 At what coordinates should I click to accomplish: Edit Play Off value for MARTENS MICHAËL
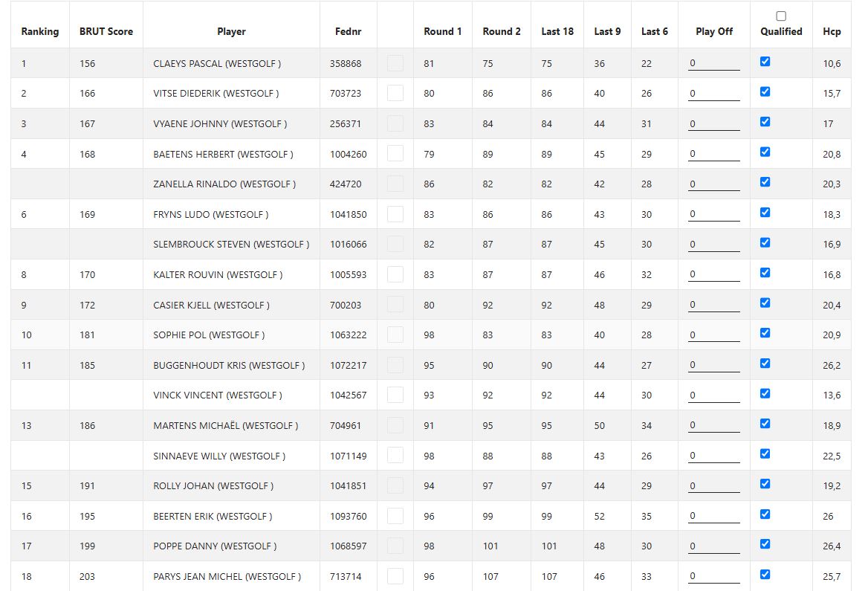(713, 425)
